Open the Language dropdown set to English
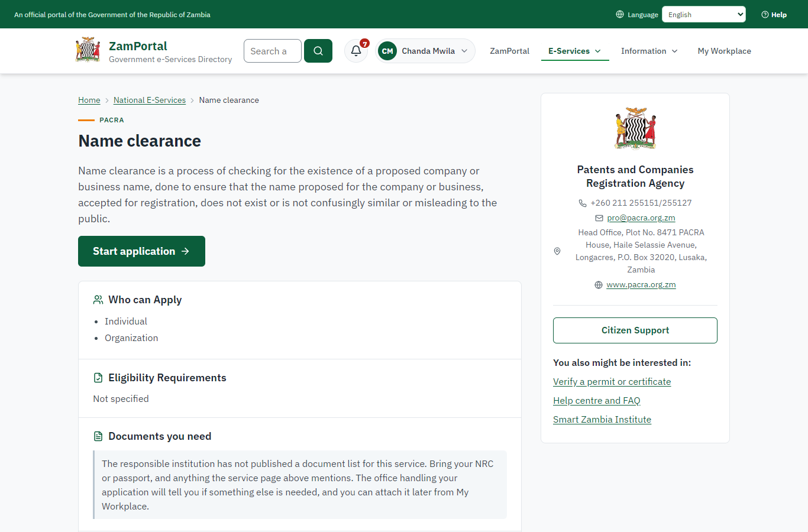Viewport: 808px width, 532px height. [x=704, y=14]
